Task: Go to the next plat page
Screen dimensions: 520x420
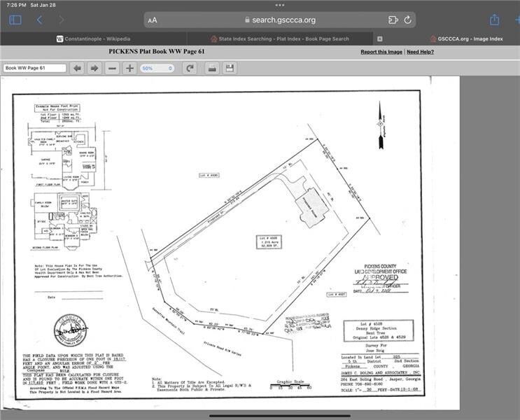Action: pyautogui.click(x=94, y=69)
